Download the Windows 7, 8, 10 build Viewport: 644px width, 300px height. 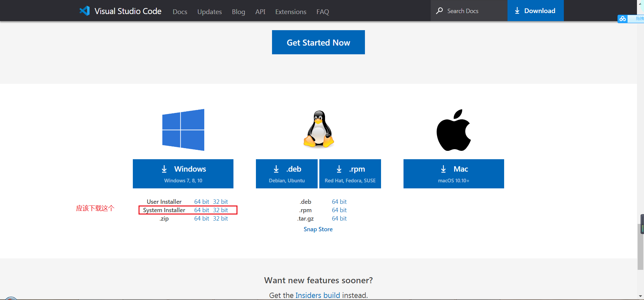click(183, 174)
